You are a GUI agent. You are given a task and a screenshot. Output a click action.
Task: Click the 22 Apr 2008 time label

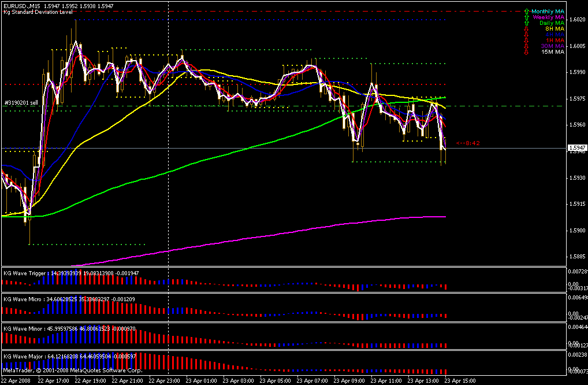(15, 380)
